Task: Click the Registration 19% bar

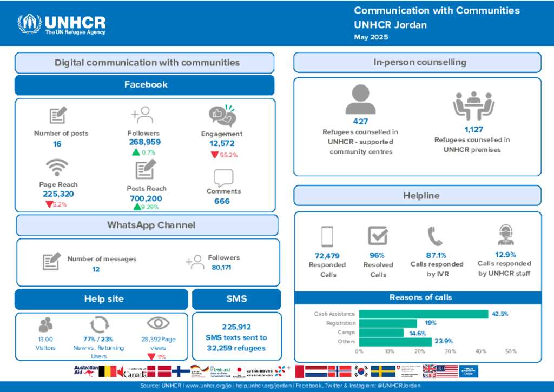Action: point(388,323)
